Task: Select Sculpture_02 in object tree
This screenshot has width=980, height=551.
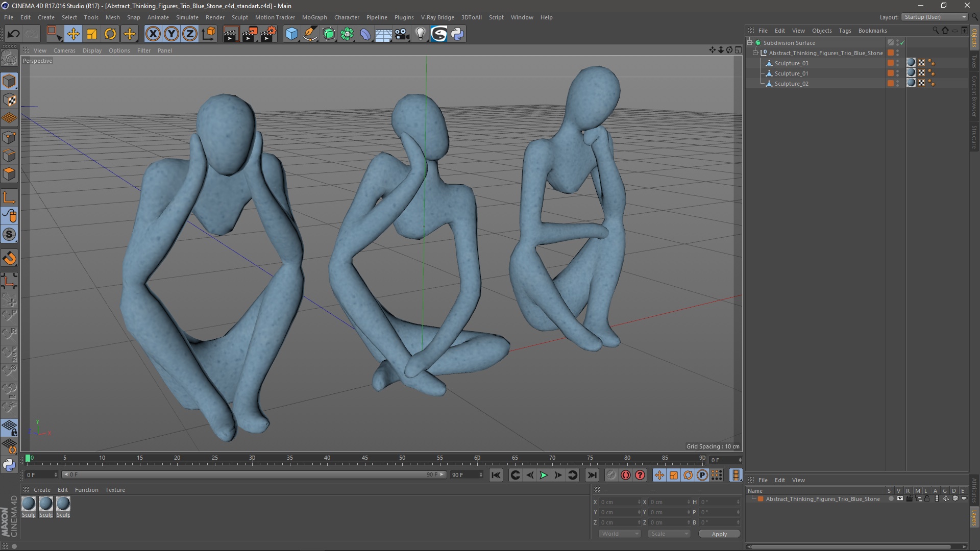Action: tap(791, 84)
